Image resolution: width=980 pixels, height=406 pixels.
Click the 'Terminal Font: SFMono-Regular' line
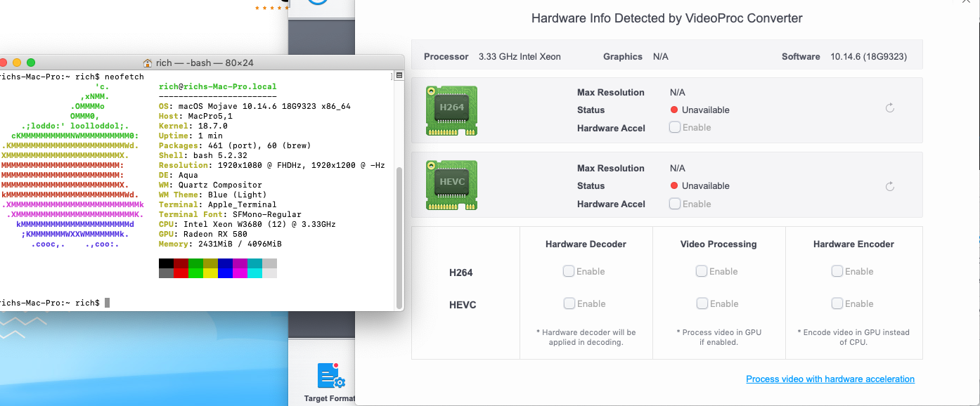[231, 214]
